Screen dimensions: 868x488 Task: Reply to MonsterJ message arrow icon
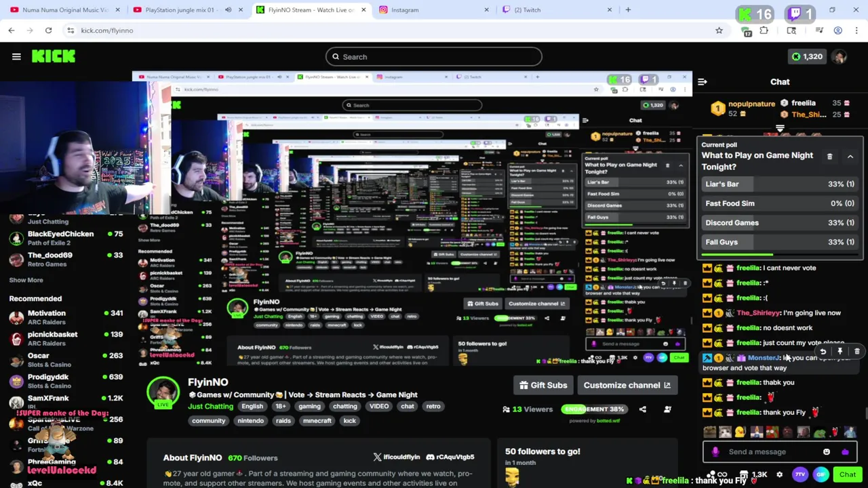tap(823, 352)
